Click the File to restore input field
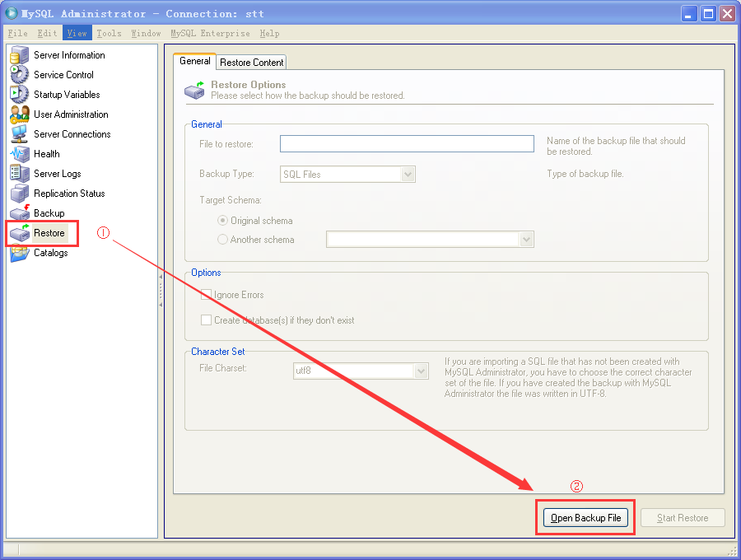Image resolution: width=741 pixels, height=560 pixels. pos(407,143)
